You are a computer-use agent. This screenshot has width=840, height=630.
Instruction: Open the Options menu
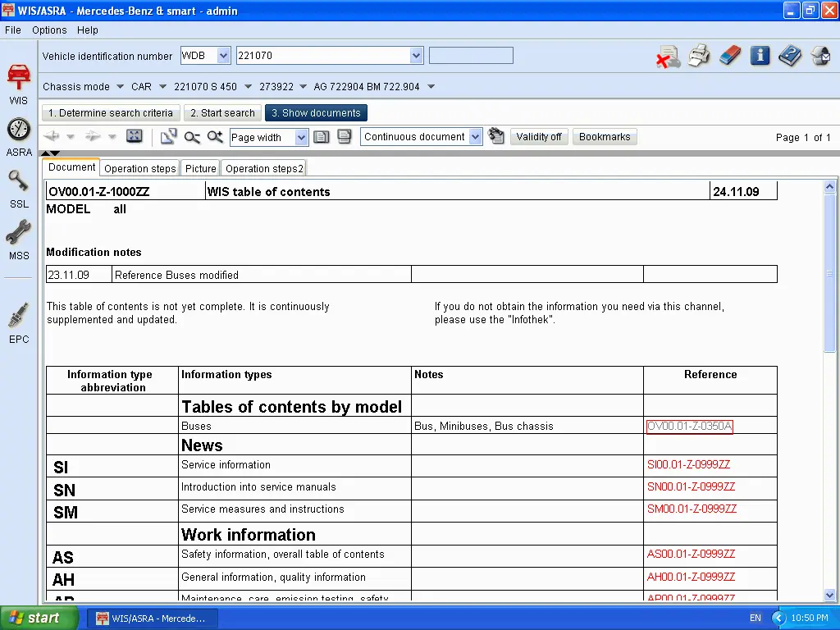(49, 30)
